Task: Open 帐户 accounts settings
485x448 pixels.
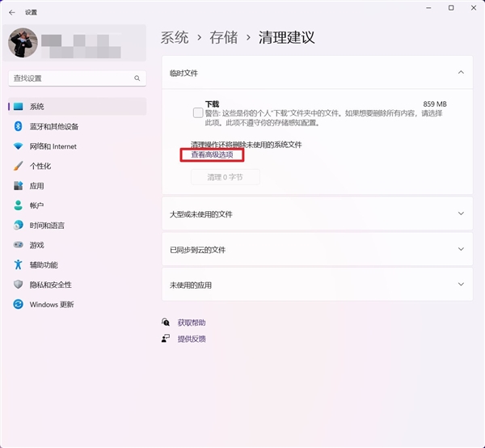Action: click(x=37, y=205)
